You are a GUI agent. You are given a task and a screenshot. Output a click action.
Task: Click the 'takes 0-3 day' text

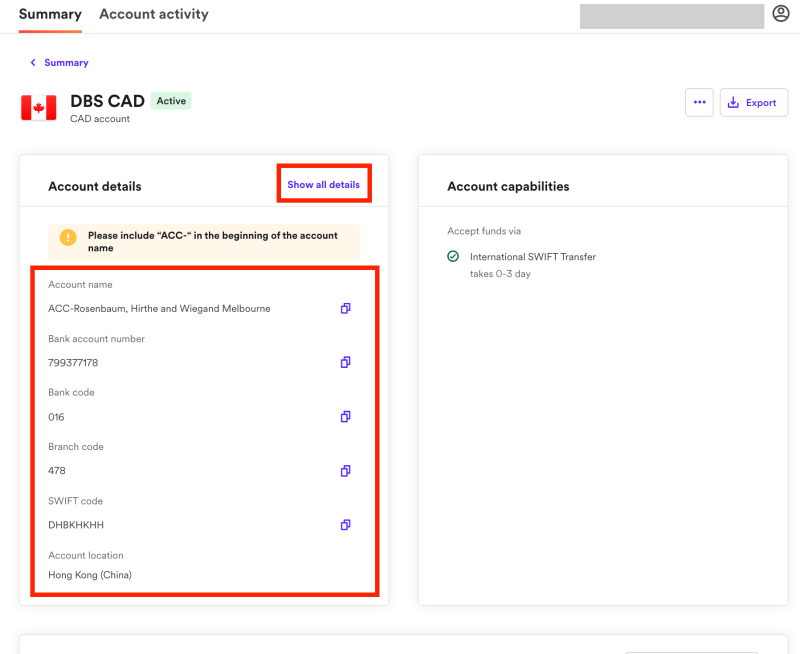tap(500, 274)
